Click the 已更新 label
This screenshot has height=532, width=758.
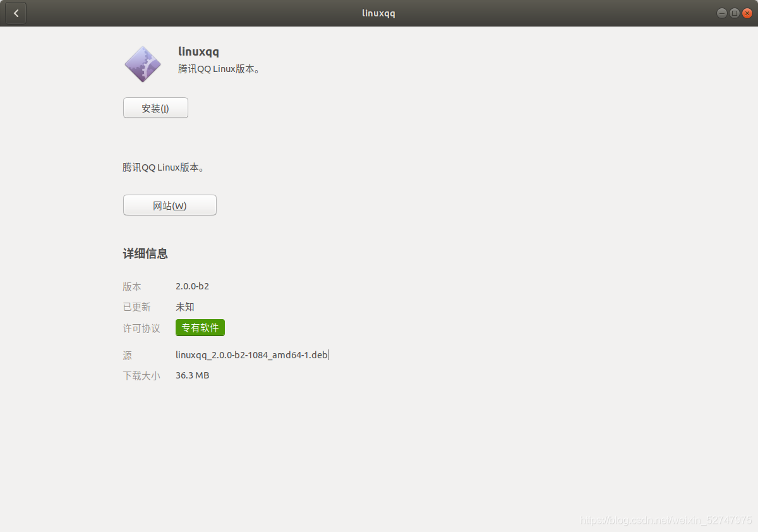pyautogui.click(x=136, y=307)
